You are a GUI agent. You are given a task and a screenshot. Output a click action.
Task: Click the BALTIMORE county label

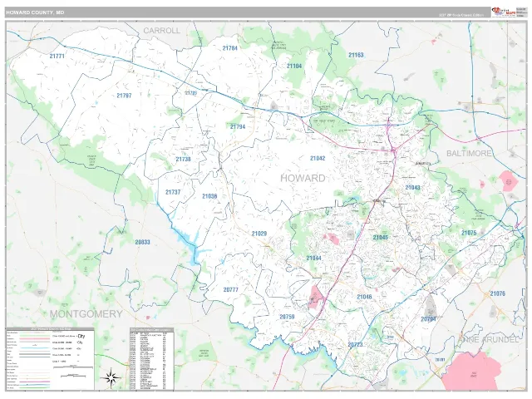point(469,153)
